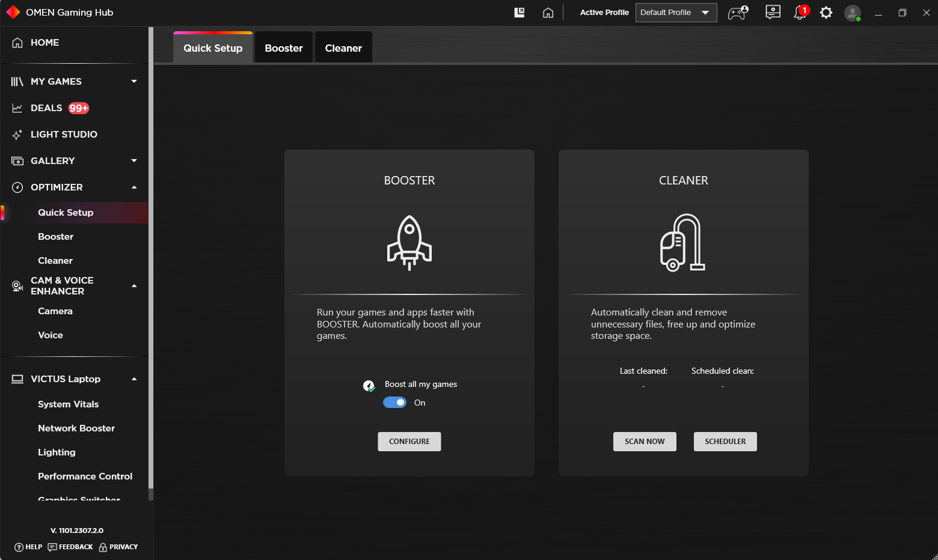Viewport: 938px width, 560px height.
Task: Collapse the CAM & VOICE ENHANCER arrow
Action: pyautogui.click(x=134, y=286)
